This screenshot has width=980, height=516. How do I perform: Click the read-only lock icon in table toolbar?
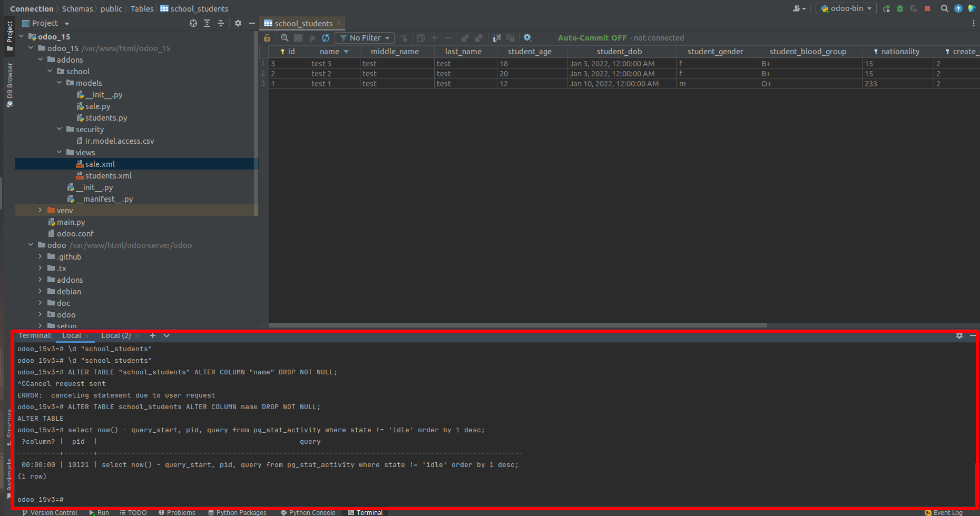point(267,38)
